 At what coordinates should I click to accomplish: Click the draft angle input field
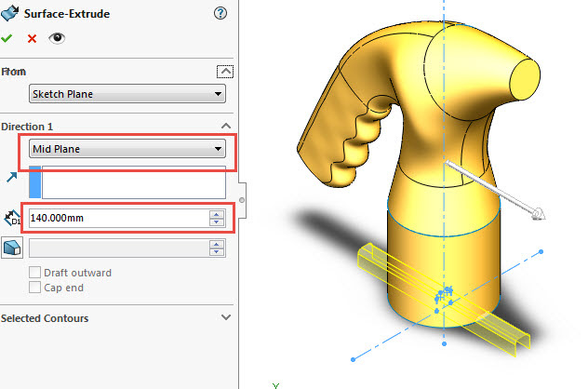118,248
